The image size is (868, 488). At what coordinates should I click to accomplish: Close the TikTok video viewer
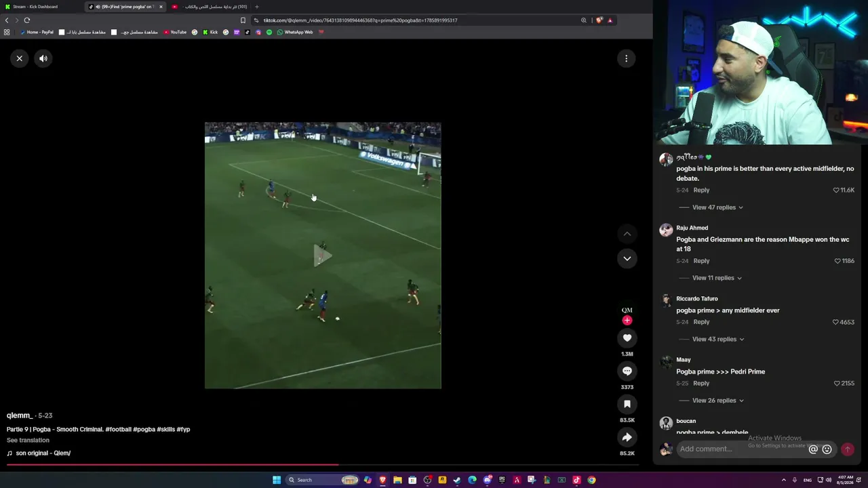tap(20, 58)
